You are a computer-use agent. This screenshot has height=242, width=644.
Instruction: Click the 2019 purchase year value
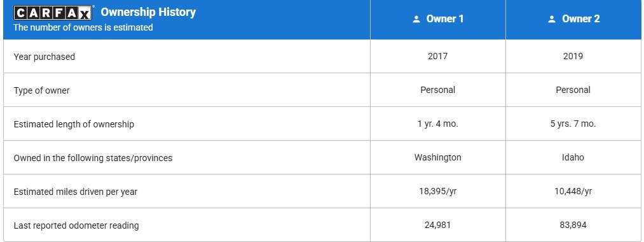click(x=573, y=57)
